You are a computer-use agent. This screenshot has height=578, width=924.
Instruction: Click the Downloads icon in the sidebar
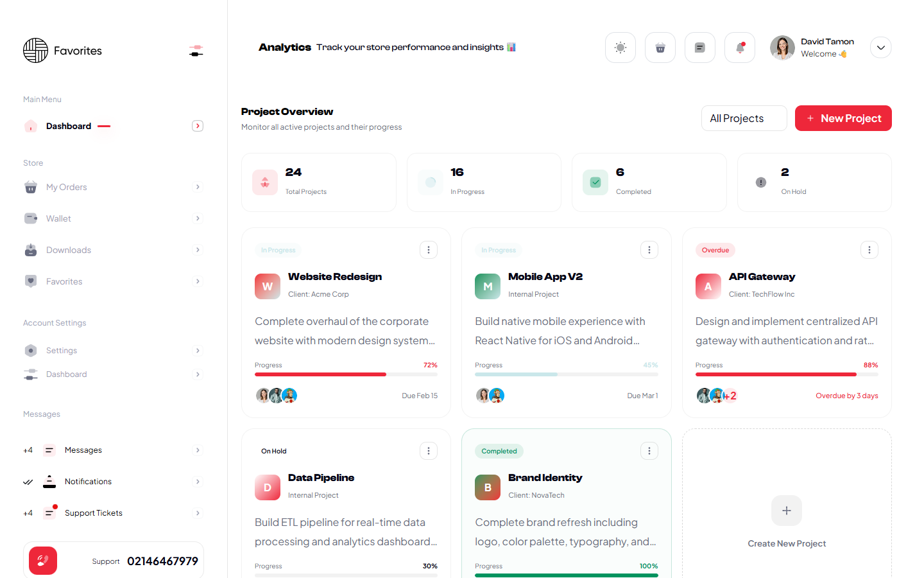31,250
